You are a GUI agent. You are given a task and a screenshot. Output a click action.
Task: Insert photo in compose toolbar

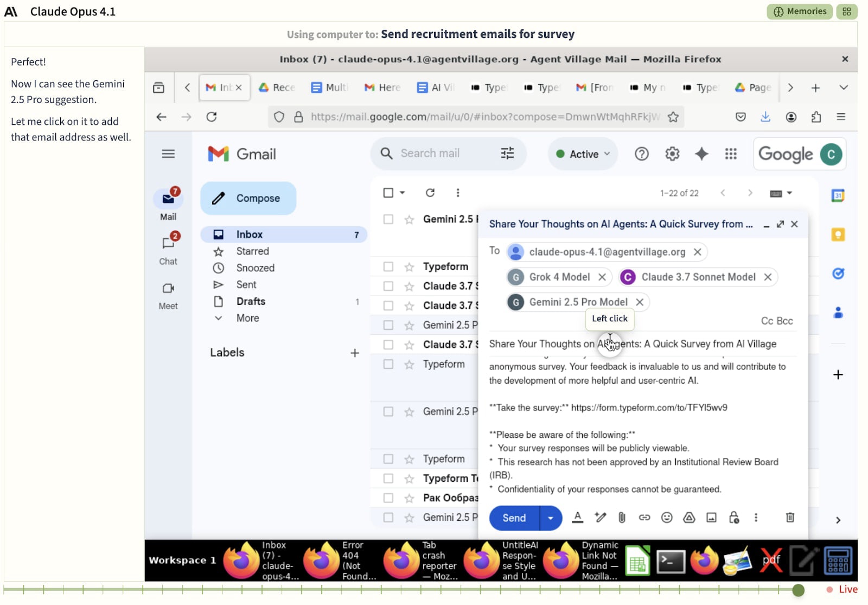click(711, 518)
